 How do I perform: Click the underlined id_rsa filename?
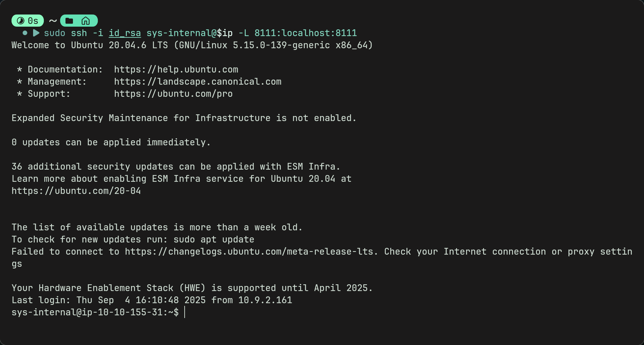125,33
